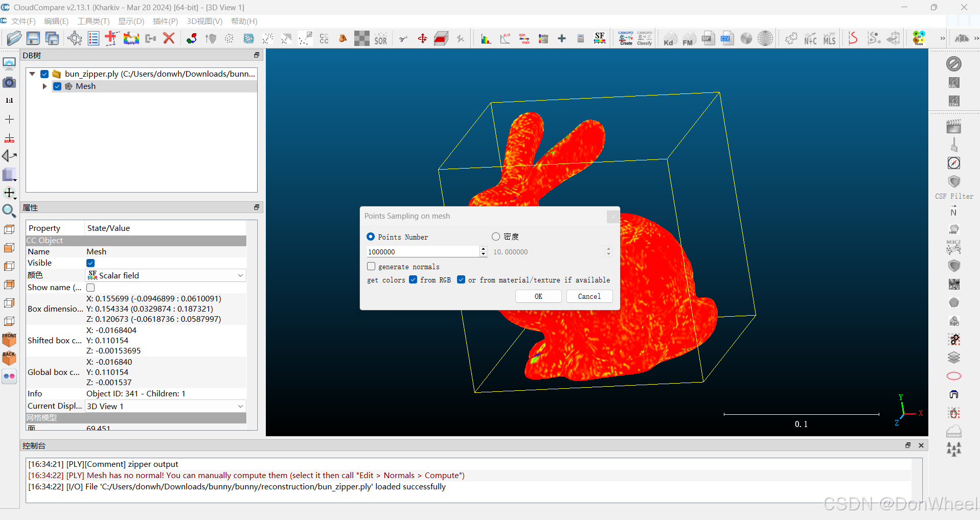Image resolution: width=980 pixels, height=520 pixels.
Task: Open the 插件(P) menu
Action: click(x=166, y=21)
